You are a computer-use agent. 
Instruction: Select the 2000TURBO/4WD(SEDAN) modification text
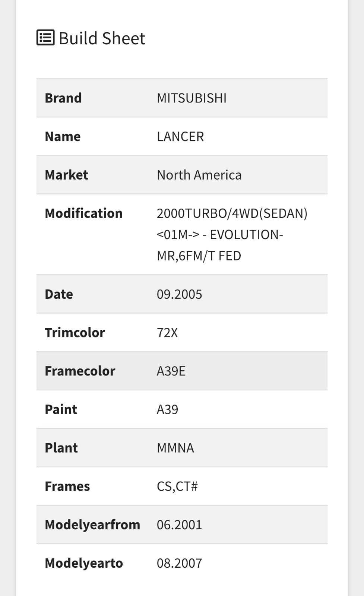232,213
